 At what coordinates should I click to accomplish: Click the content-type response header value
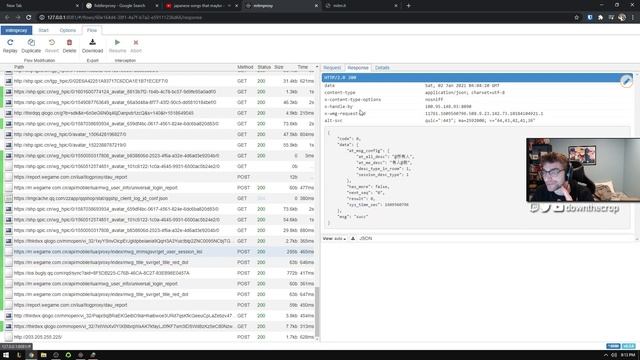pyautogui.click(x=464, y=93)
